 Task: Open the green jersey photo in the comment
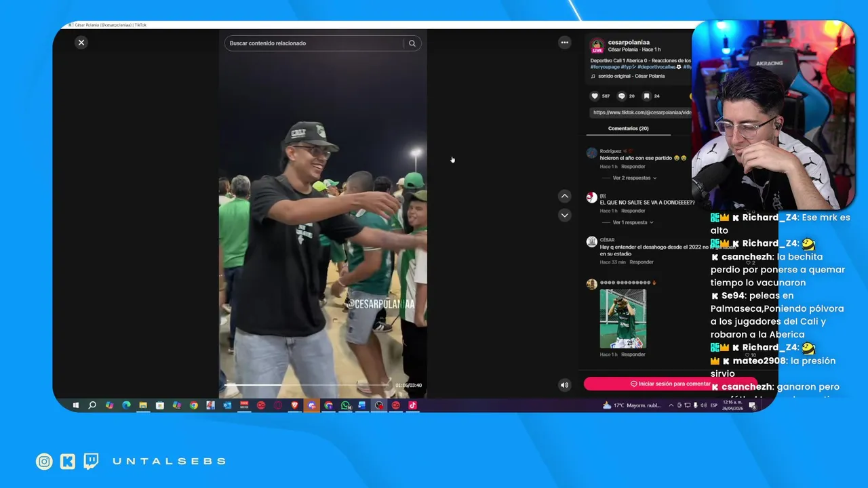click(x=623, y=319)
